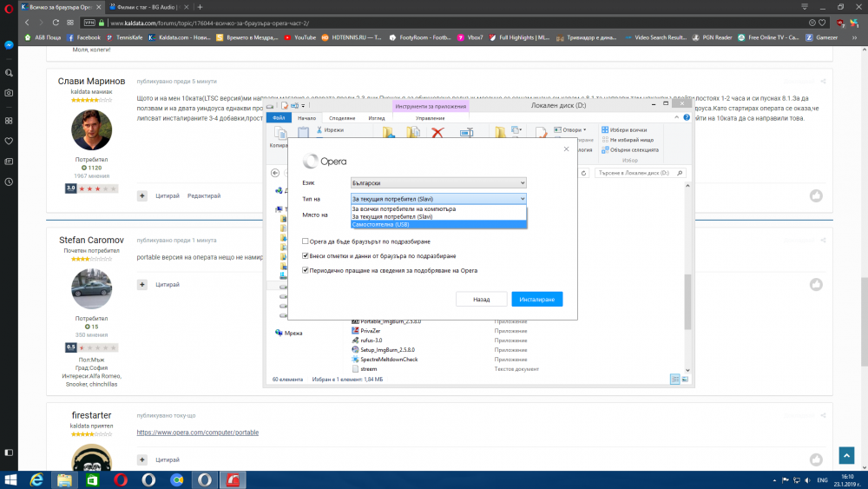Uncheck import bookmarks and data checkbox
This screenshot has width=868, height=489.
(305, 256)
